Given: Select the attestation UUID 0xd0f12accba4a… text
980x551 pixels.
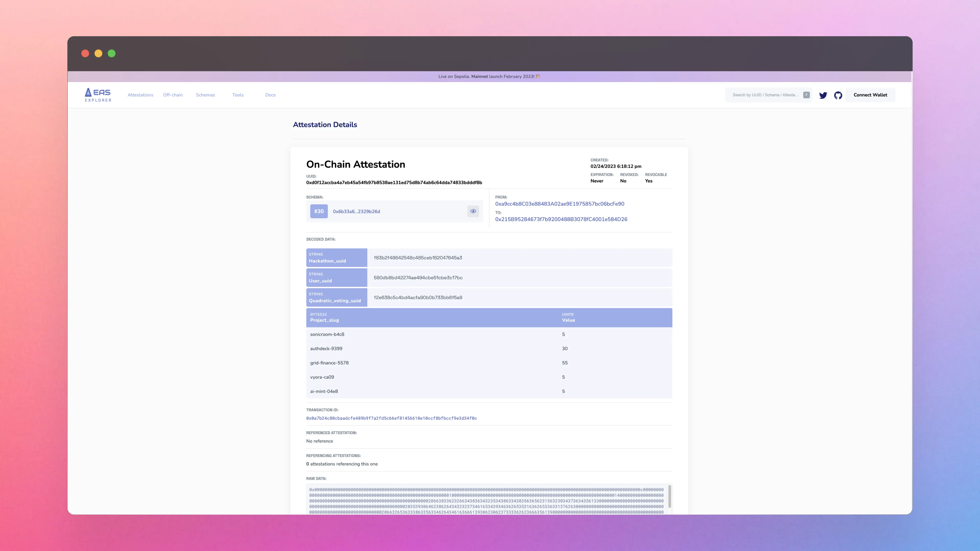Looking at the screenshot, I should pos(394,183).
